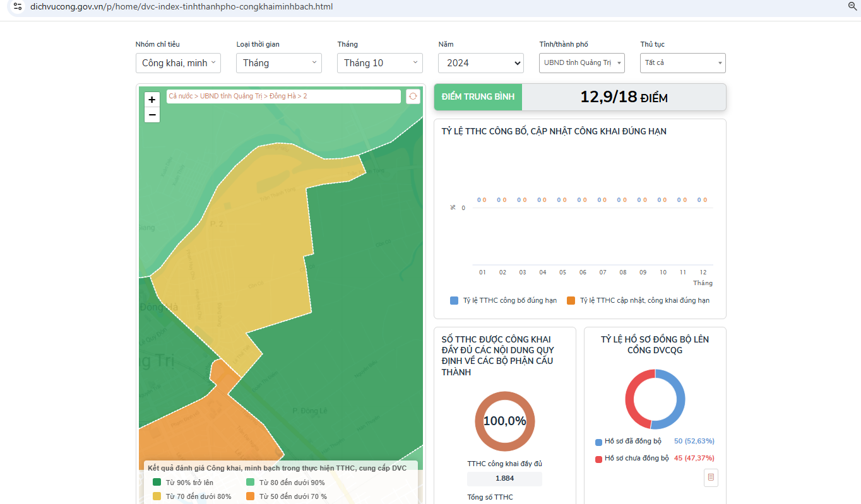
Task: Open the Loại thời gian dropdown
Action: 279,63
